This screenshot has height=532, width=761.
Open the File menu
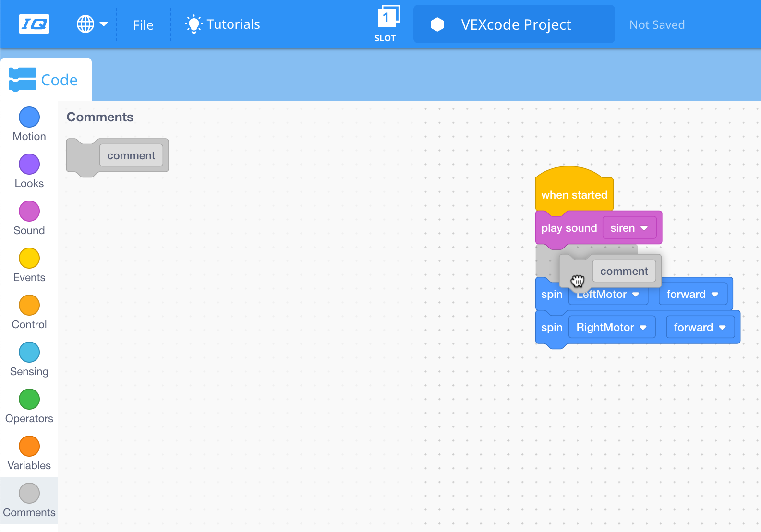point(143,25)
